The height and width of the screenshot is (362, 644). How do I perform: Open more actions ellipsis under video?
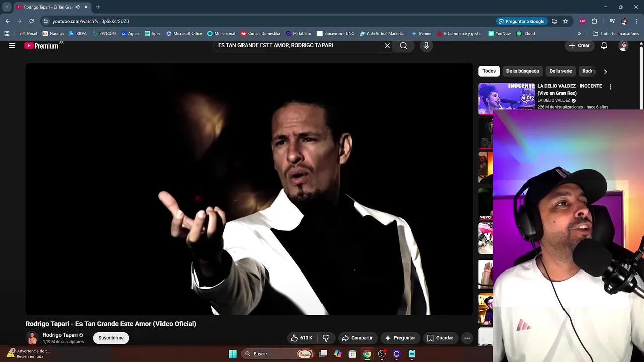(x=467, y=338)
